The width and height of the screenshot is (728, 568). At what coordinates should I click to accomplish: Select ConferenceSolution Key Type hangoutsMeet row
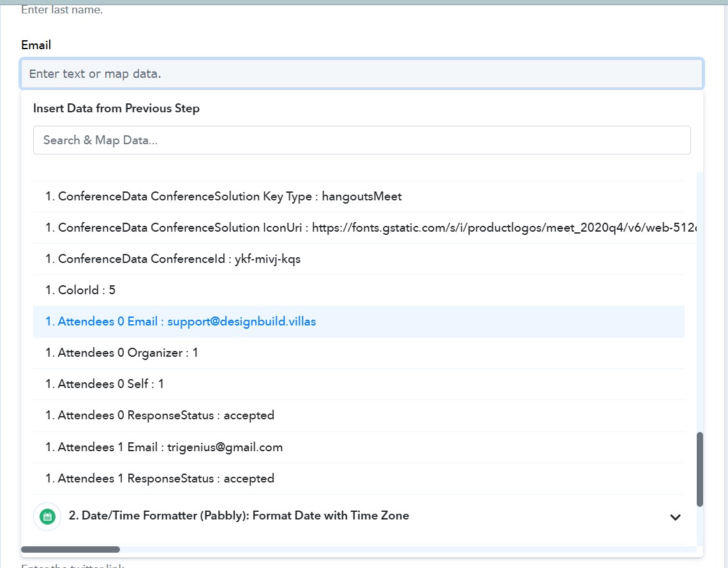pyautogui.click(x=359, y=197)
